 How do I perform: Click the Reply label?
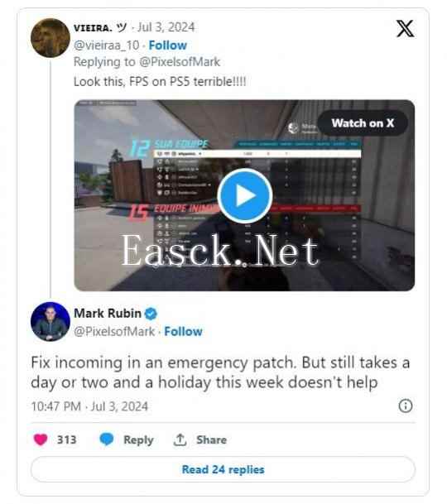(138, 439)
